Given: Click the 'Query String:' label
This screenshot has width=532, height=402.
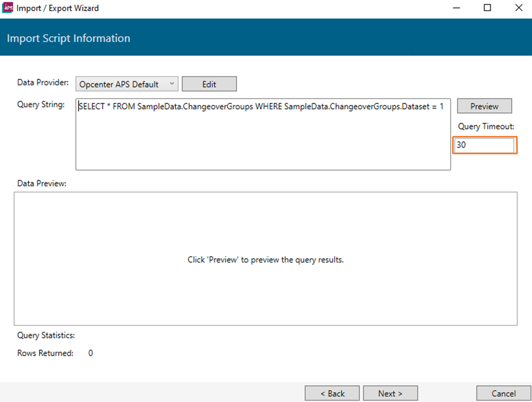Looking at the screenshot, I should click(x=41, y=104).
